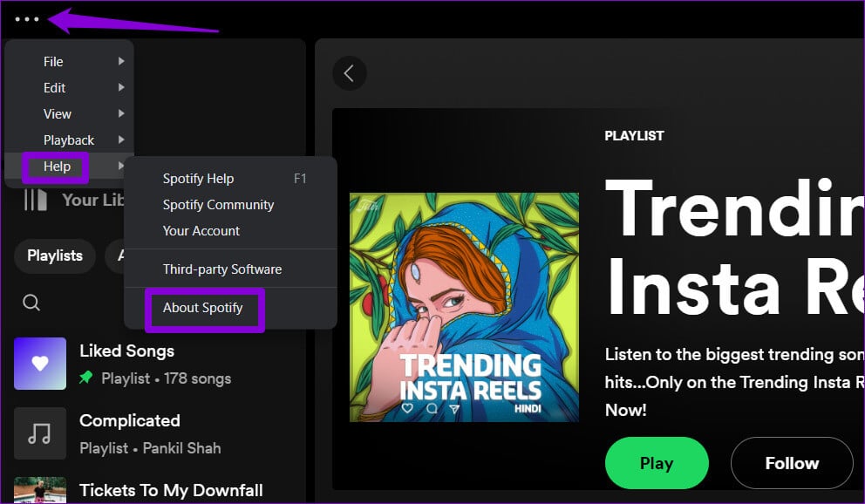Click Trending Insta Reels cover art
Image resolution: width=865 pixels, height=504 pixels.
(464, 308)
